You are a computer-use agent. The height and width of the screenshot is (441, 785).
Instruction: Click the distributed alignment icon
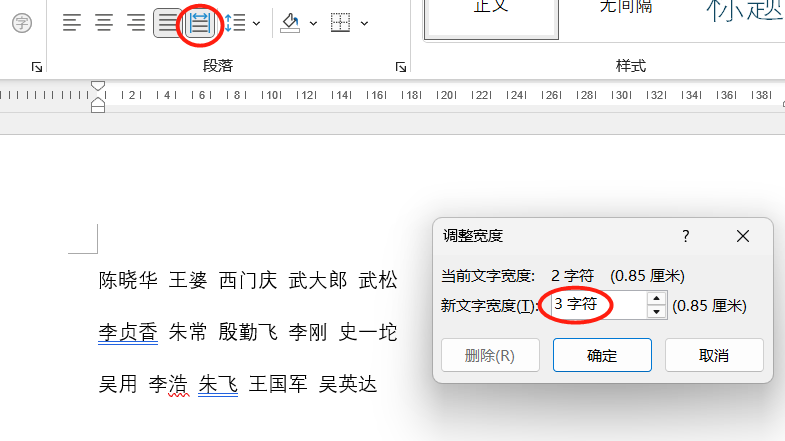(200, 23)
